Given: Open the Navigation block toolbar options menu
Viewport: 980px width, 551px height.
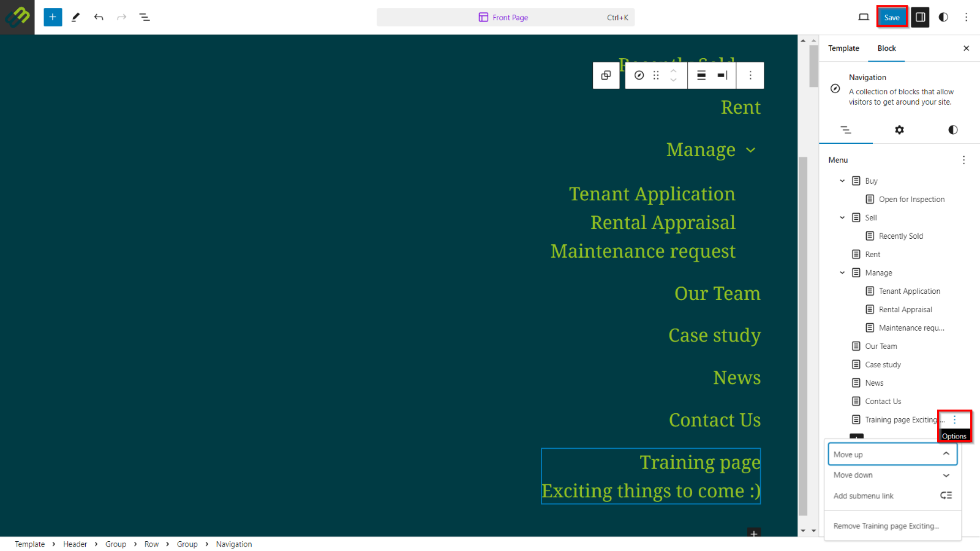Looking at the screenshot, I should coord(750,75).
